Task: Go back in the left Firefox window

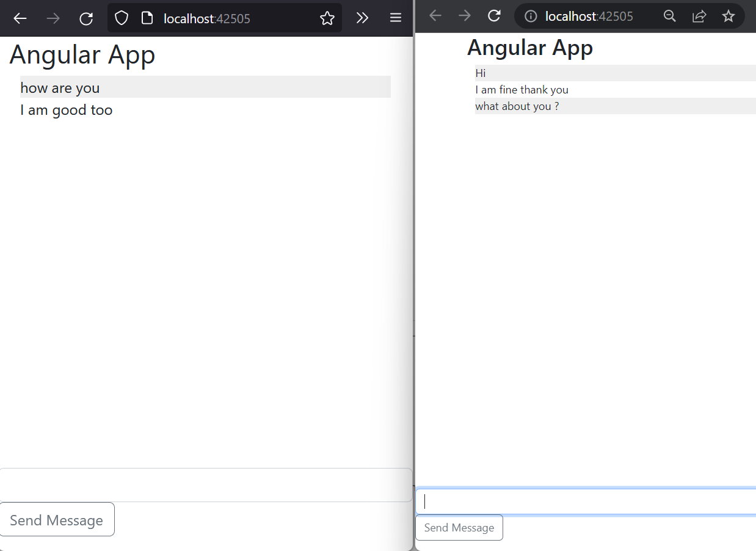Action: click(20, 18)
